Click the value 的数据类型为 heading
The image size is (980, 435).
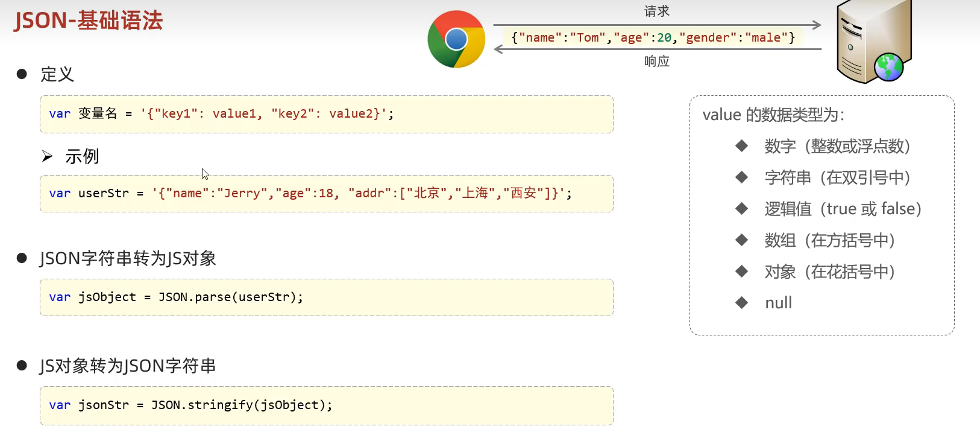[773, 115]
